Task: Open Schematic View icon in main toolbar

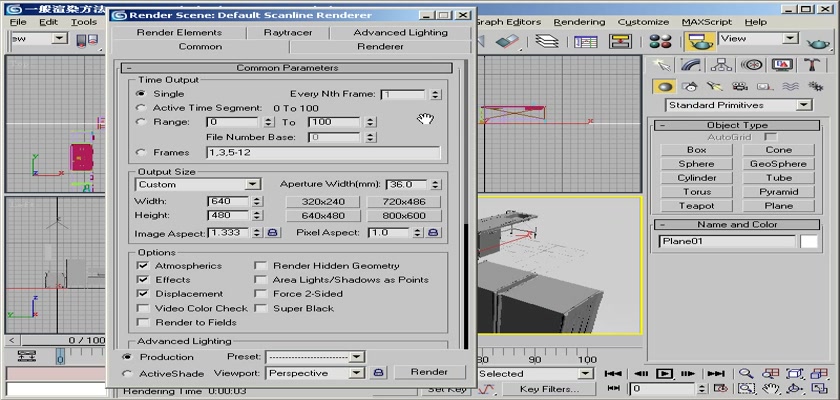Action: [x=621, y=41]
